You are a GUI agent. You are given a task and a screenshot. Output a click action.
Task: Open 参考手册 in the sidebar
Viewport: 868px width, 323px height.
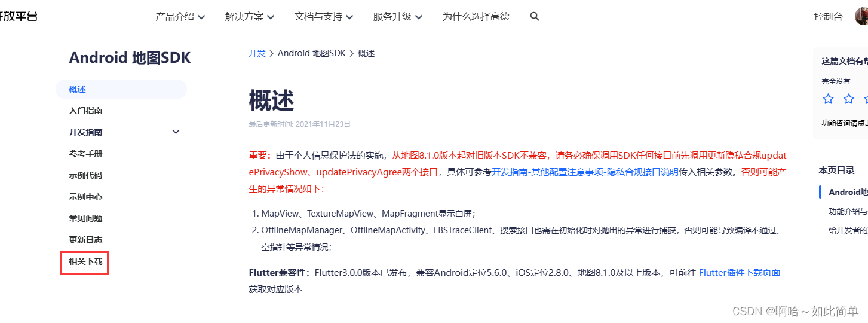click(x=85, y=154)
